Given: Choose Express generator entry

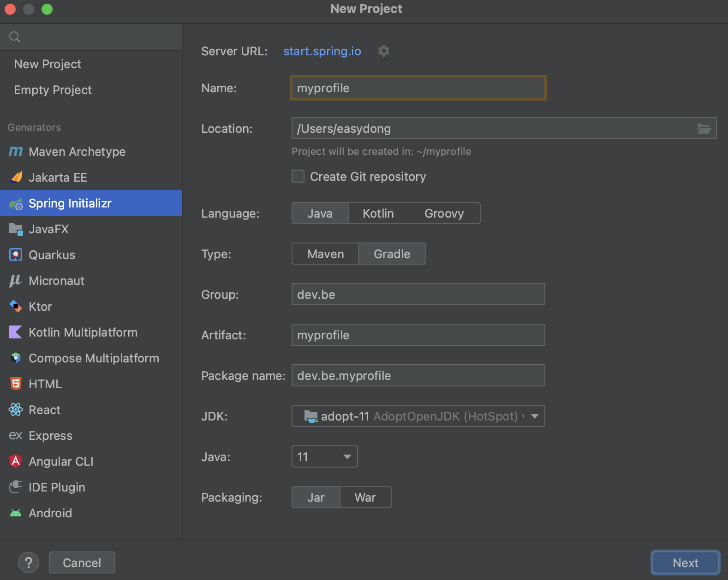Looking at the screenshot, I should click(x=91, y=436).
